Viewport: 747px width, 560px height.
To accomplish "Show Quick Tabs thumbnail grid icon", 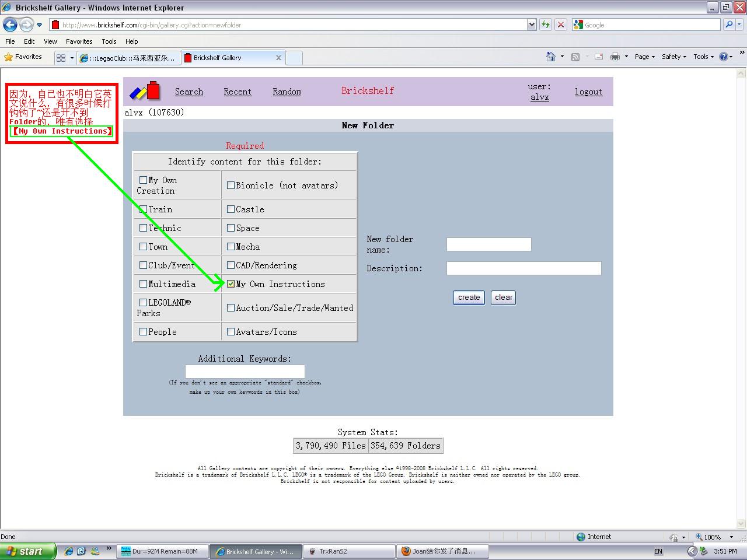I will (x=61, y=58).
